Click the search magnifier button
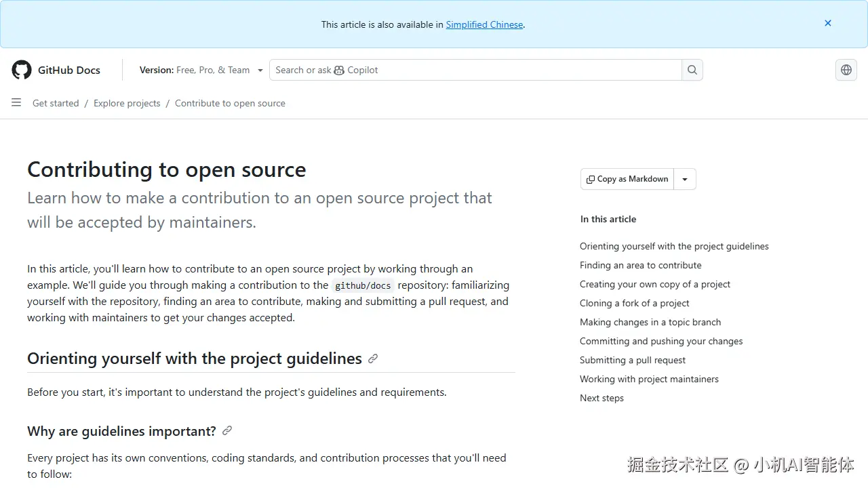The image size is (868, 488). (692, 70)
